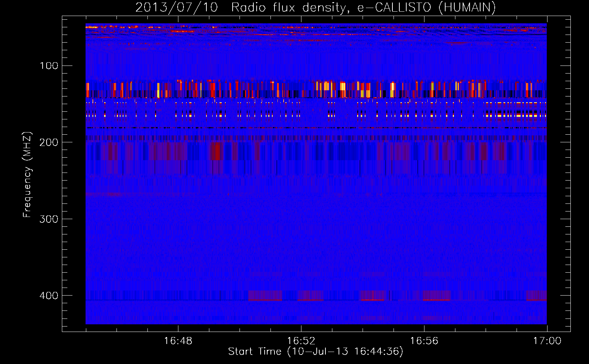Click the 'Start Time (10-Jul-13 16:44:36)' label
The height and width of the screenshot is (364, 589).
[x=316, y=352]
